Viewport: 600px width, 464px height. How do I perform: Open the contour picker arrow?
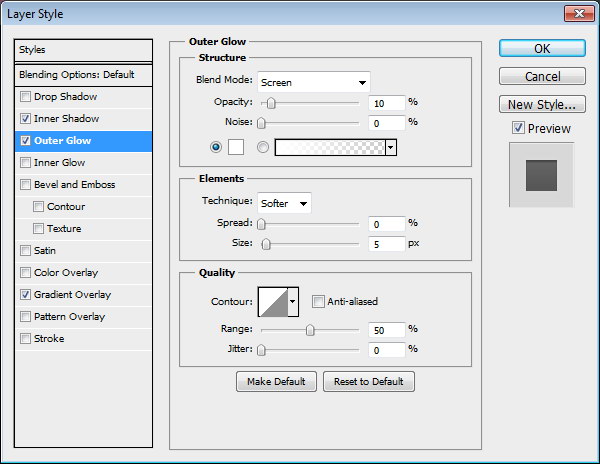pos(293,301)
